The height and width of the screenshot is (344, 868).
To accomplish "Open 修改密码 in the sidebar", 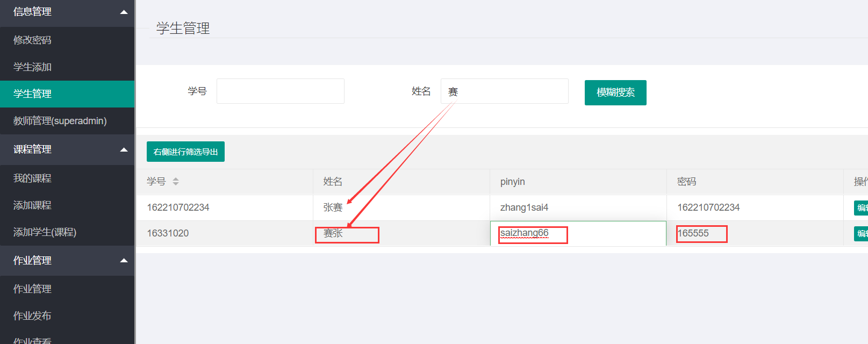I will pos(67,40).
